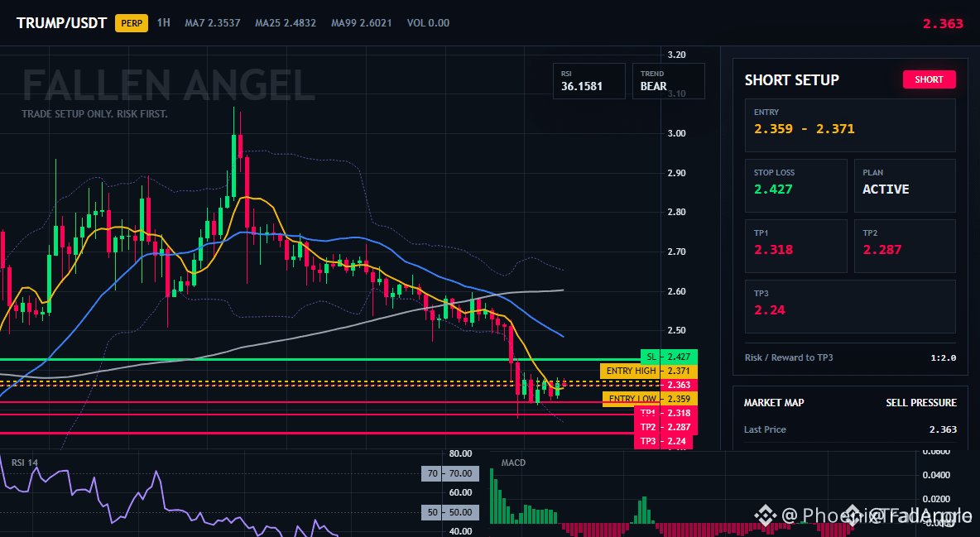Click the SELL PRESSURE label
Viewport: 980px width, 537px height.
(921, 403)
